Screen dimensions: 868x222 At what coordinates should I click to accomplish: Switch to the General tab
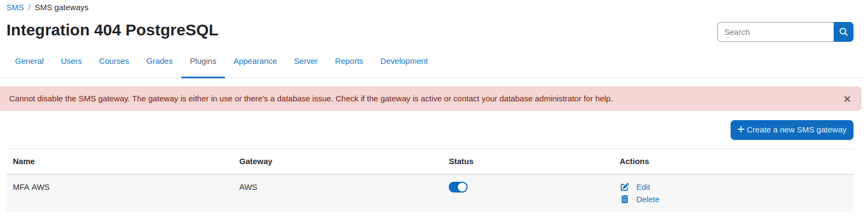coord(30,61)
